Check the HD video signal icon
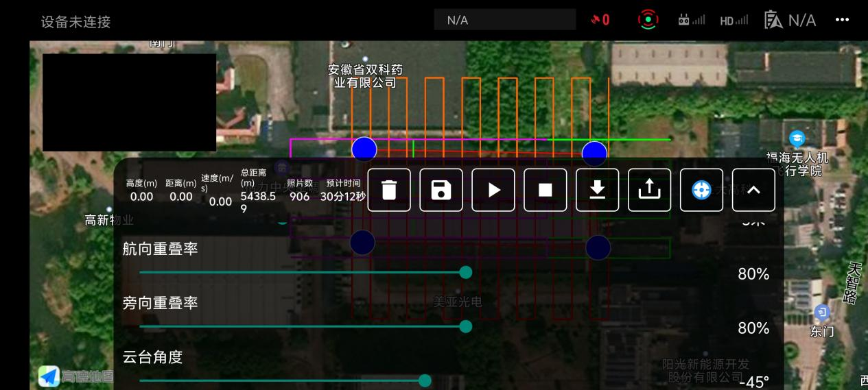This screenshot has width=868, height=390. coord(734,21)
